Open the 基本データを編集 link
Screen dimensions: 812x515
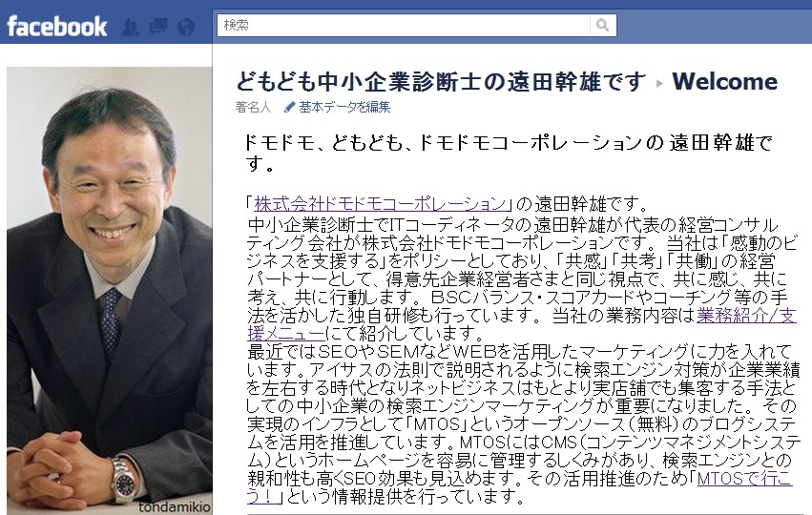pyautogui.click(x=344, y=107)
